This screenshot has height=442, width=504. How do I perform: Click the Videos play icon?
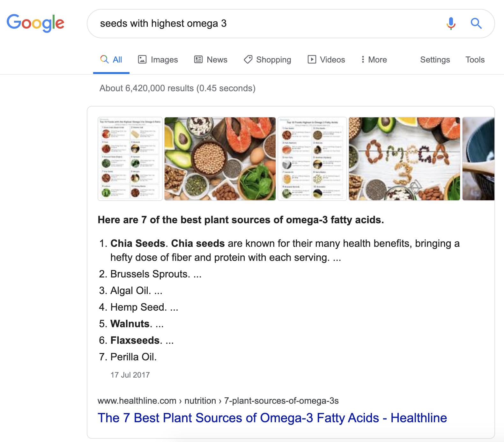(x=312, y=59)
